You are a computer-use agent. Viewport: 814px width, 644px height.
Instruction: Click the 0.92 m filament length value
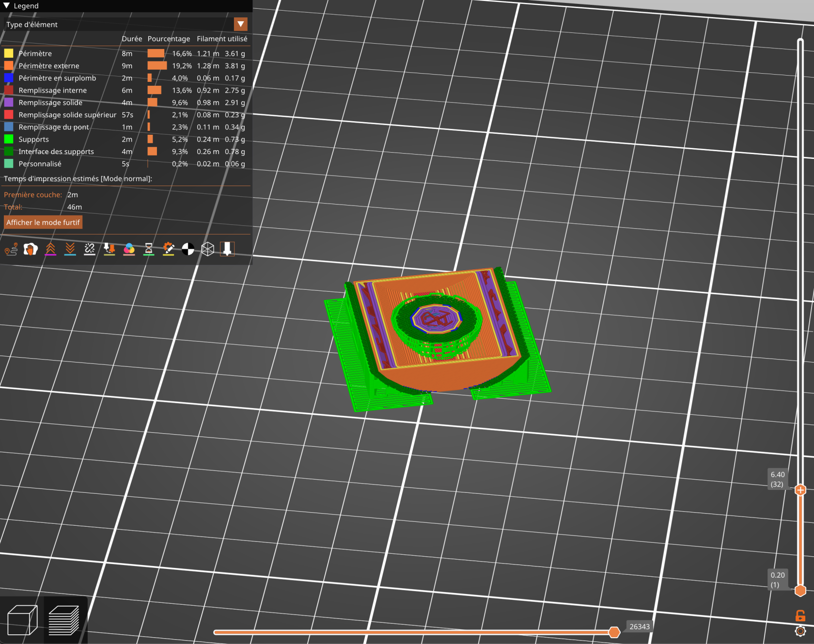208,90
